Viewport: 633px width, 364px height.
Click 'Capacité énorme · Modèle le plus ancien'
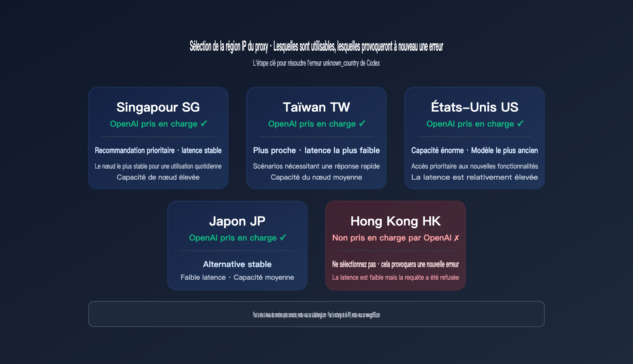[475, 150]
